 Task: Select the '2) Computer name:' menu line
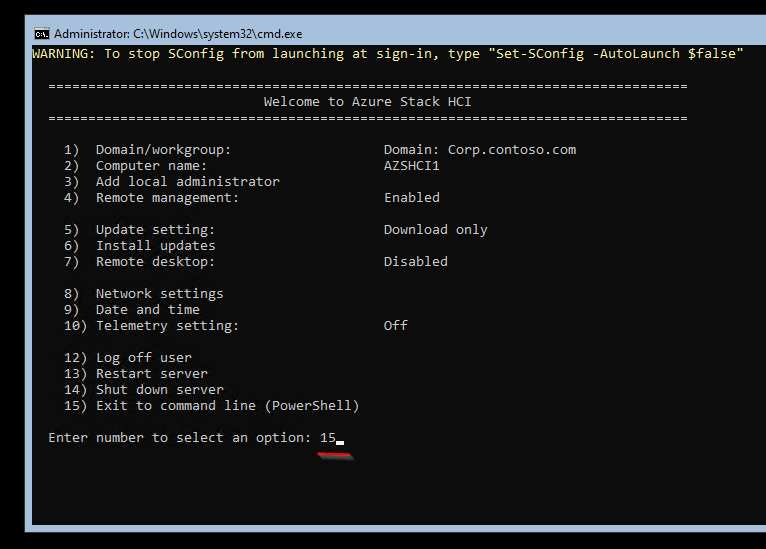[x=135, y=166]
